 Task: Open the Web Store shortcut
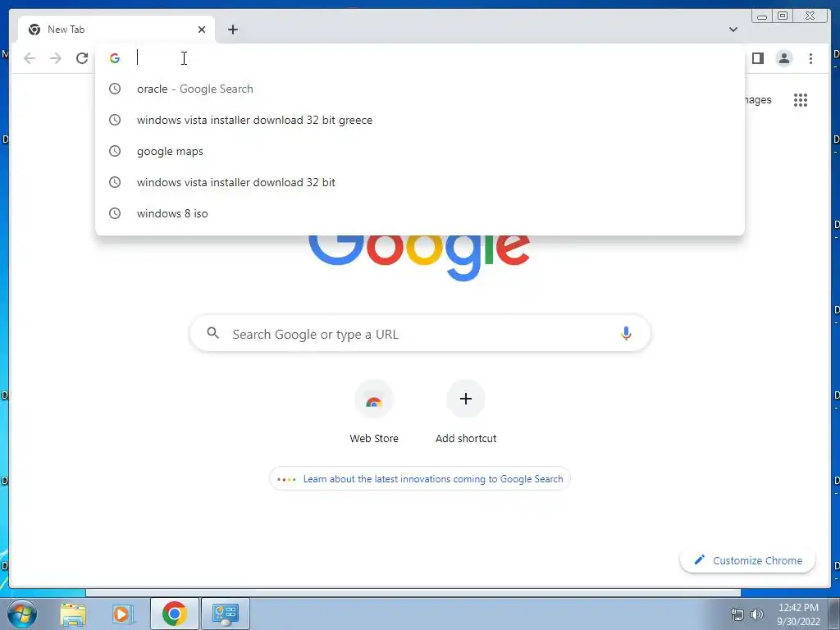374,412
